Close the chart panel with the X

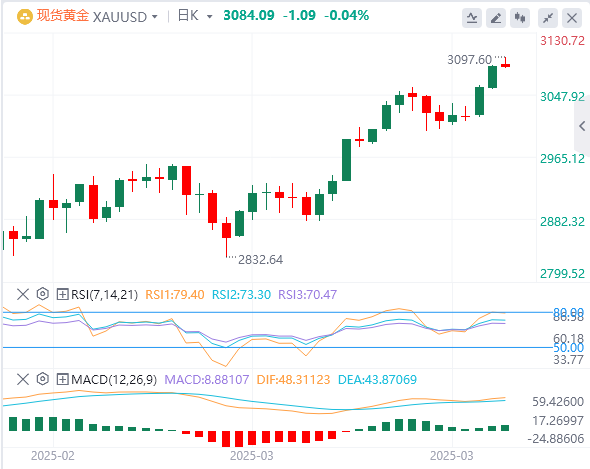pyautogui.click(x=572, y=18)
